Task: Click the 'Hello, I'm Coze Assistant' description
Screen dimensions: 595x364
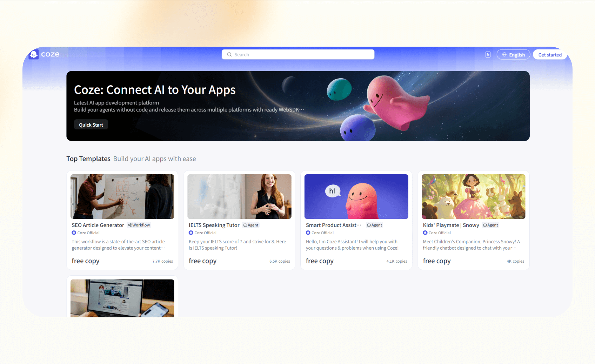Action: pyautogui.click(x=352, y=245)
